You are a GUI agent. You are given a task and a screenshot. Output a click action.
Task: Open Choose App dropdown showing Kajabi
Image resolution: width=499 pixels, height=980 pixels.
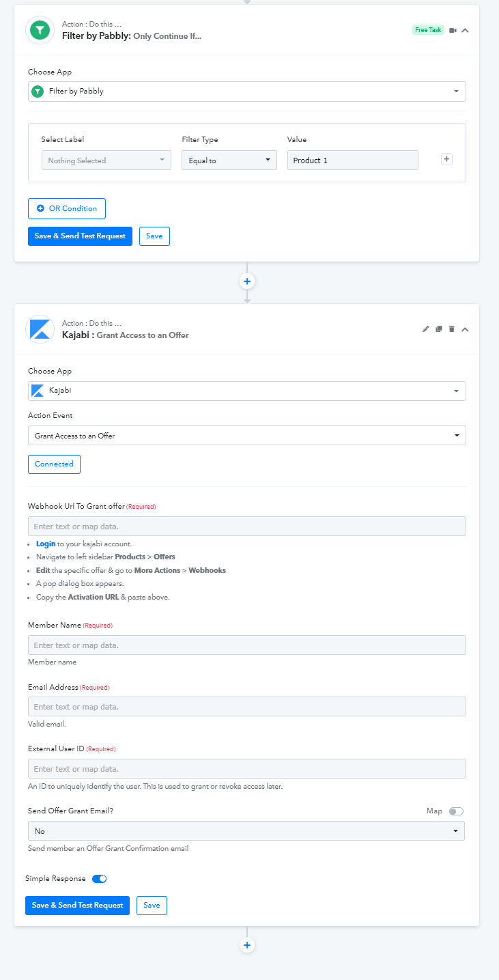coord(247,391)
